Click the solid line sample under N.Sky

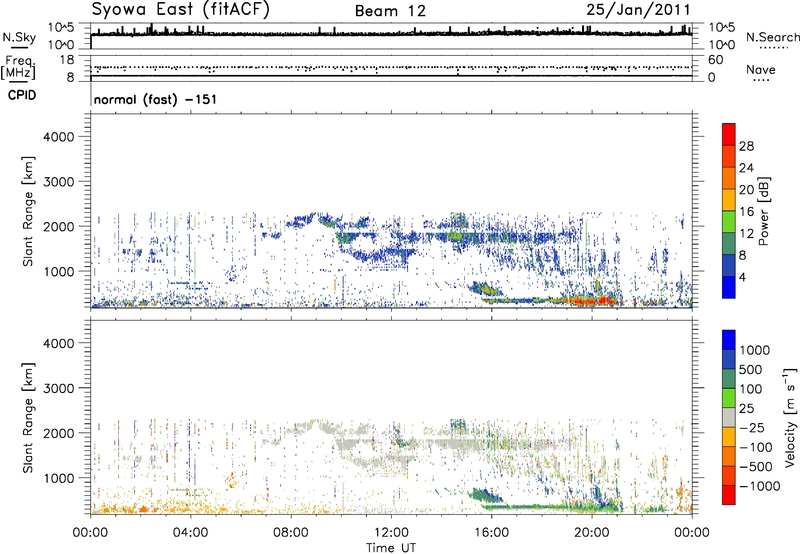pos(20,48)
